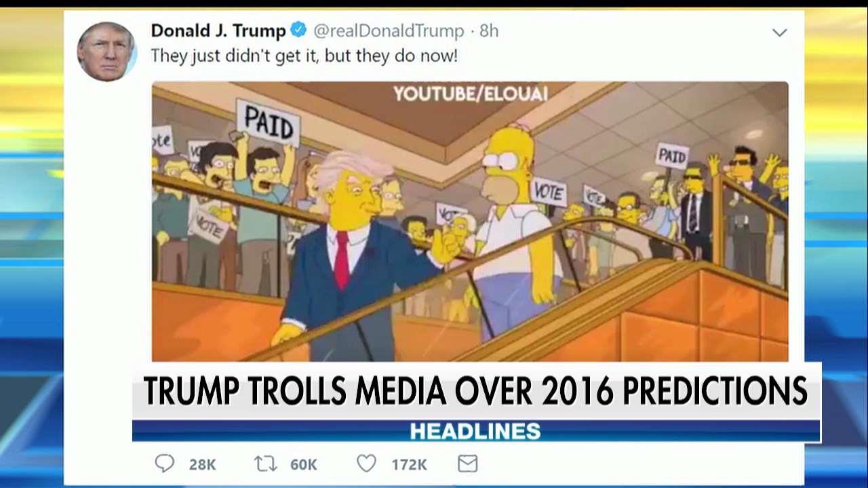Click the 'Trump Trolls Media' headline caption
The image size is (868, 488).
click(x=475, y=391)
